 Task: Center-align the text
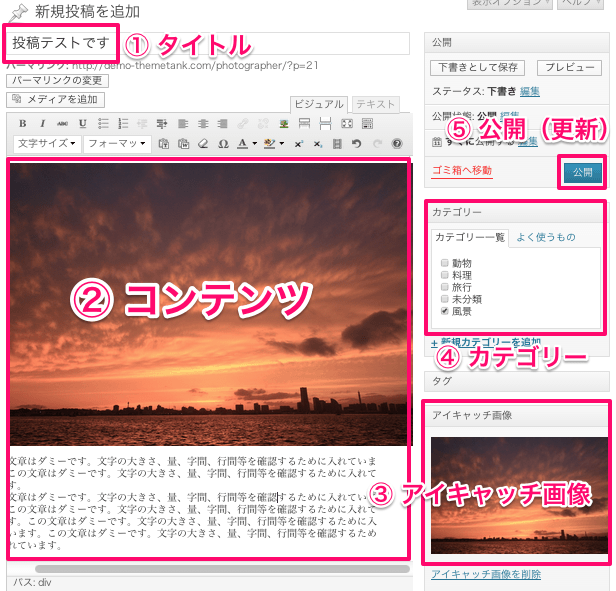pyautogui.click(x=203, y=124)
